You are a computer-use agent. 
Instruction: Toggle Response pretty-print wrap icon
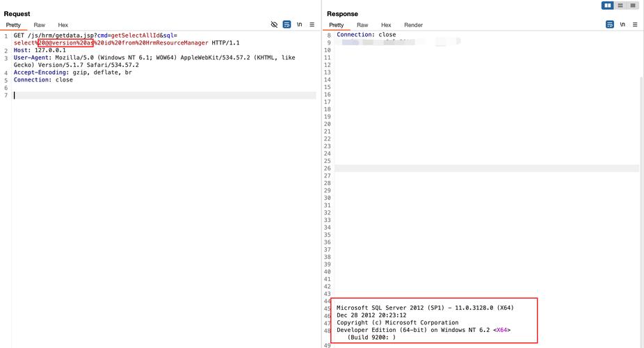pyautogui.click(x=610, y=24)
